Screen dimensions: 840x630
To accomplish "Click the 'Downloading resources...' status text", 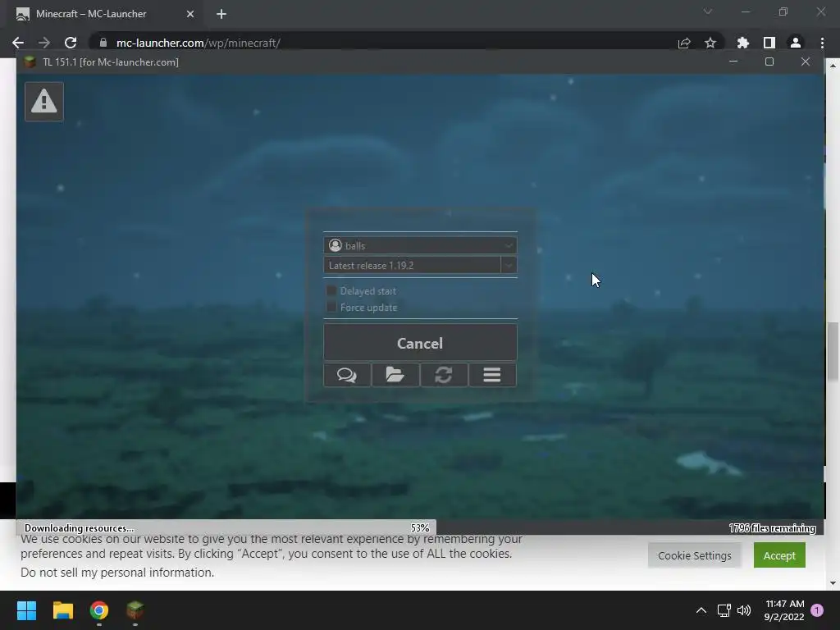I will [80, 528].
